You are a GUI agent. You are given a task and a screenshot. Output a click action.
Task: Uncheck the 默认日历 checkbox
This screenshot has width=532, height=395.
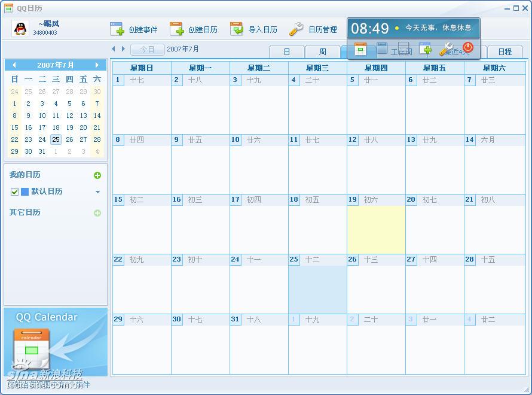(15, 192)
